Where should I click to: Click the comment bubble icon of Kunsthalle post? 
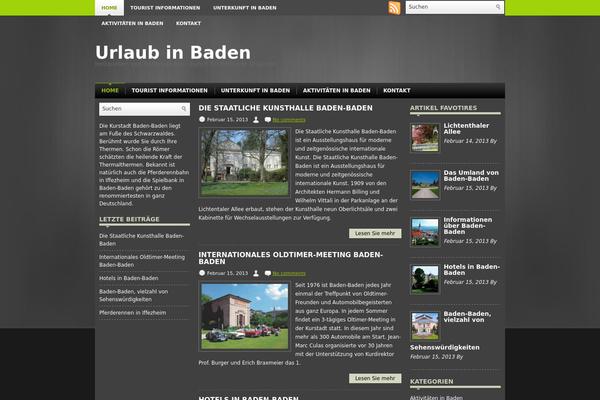coord(267,120)
